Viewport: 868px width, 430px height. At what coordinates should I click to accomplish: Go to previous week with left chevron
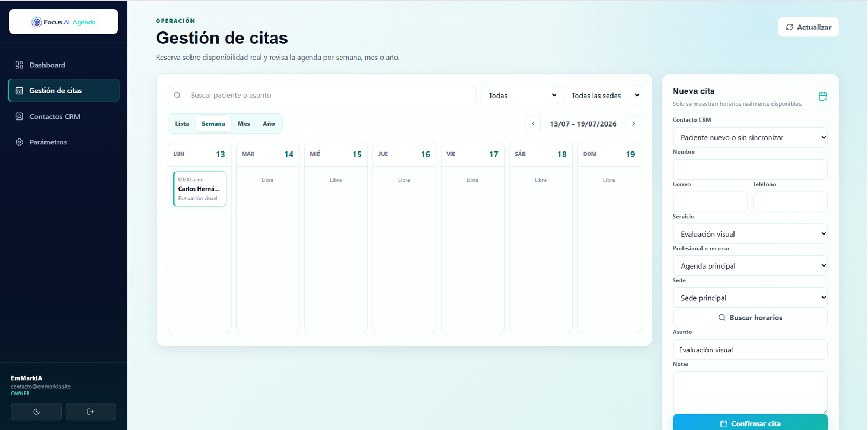point(533,124)
